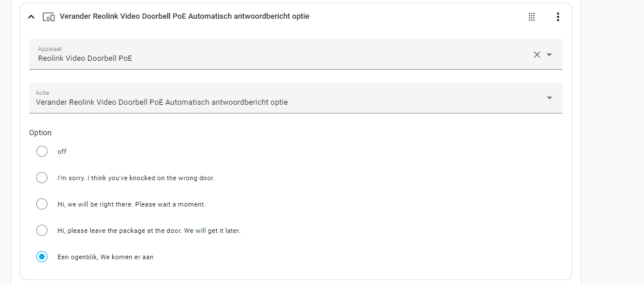Click the 'Option' section heading
The image size is (644, 285).
(x=40, y=133)
